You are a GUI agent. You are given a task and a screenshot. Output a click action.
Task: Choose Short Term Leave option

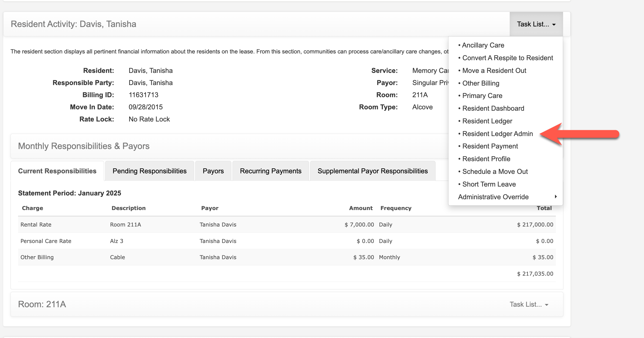(x=489, y=184)
